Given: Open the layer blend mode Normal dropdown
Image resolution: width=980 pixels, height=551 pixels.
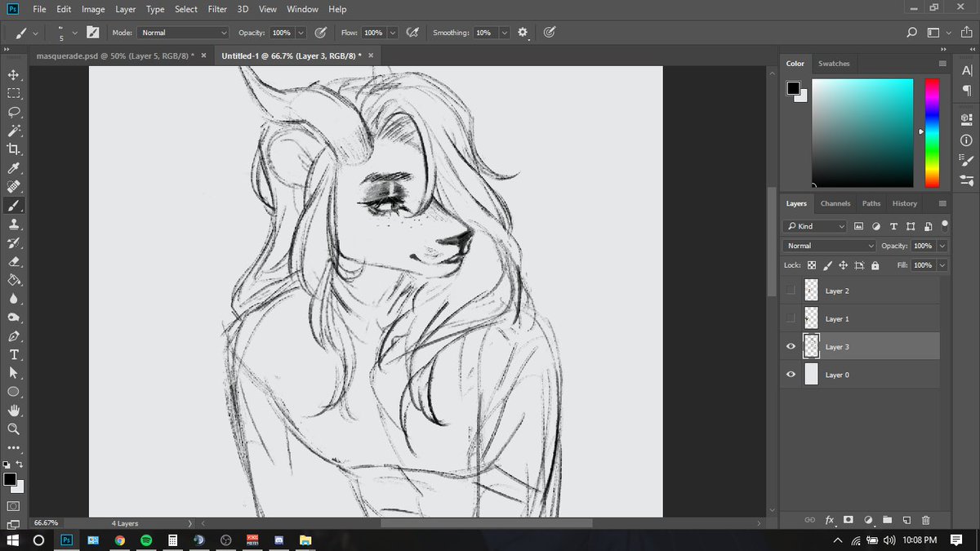Looking at the screenshot, I should pyautogui.click(x=830, y=246).
